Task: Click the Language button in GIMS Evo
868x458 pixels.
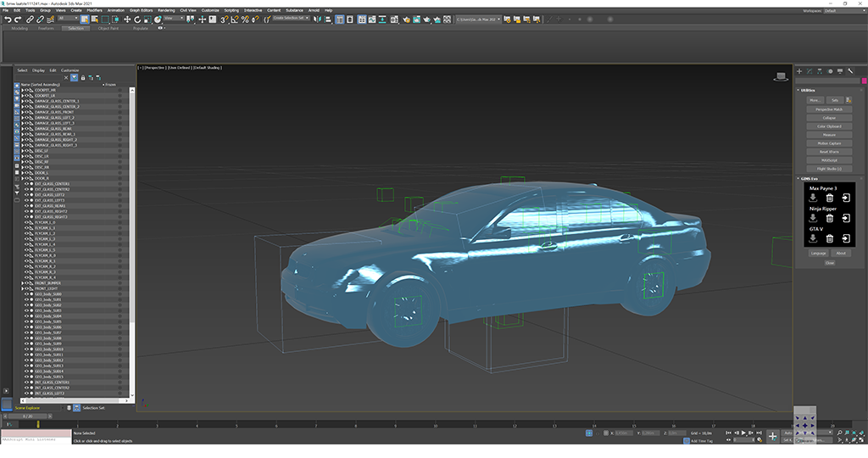Action: [818, 253]
